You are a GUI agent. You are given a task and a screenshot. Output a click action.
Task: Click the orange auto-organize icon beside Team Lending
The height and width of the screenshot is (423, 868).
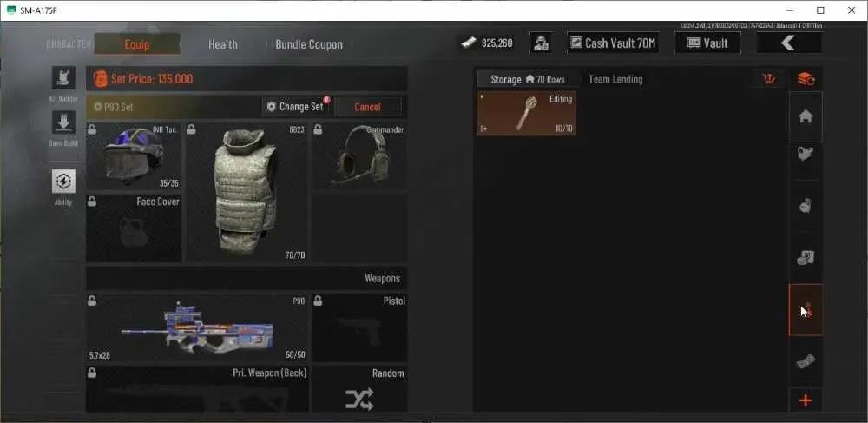tap(769, 79)
